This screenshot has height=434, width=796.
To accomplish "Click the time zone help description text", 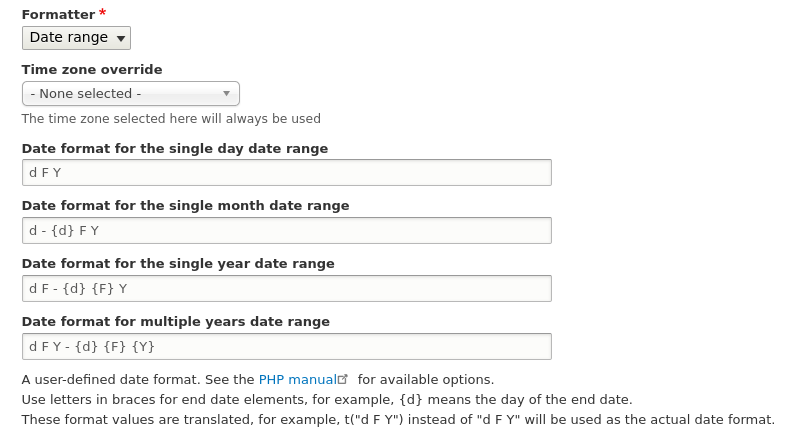I will pyautogui.click(x=171, y=119).
